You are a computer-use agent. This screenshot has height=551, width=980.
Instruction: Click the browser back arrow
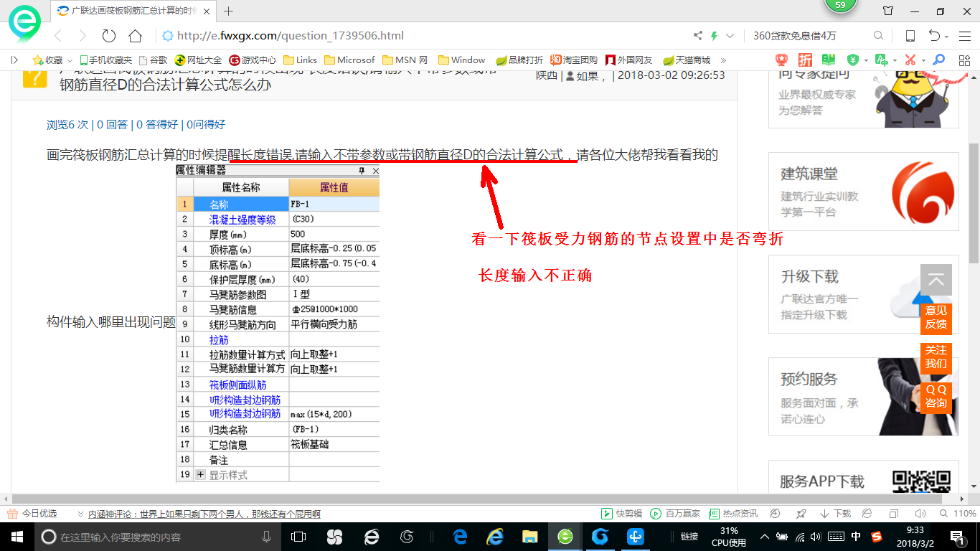pyautogui.click(x=58, y=36)
